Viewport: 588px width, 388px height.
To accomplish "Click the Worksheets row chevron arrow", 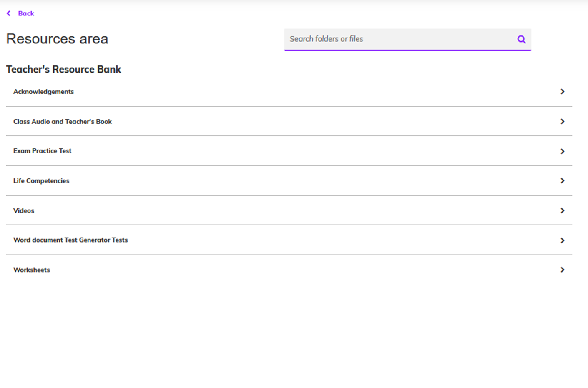I will coord(562,270).
